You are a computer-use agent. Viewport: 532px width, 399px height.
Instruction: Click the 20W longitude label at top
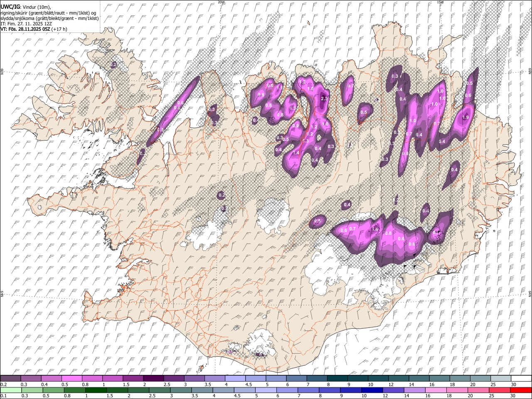point(221,2)
